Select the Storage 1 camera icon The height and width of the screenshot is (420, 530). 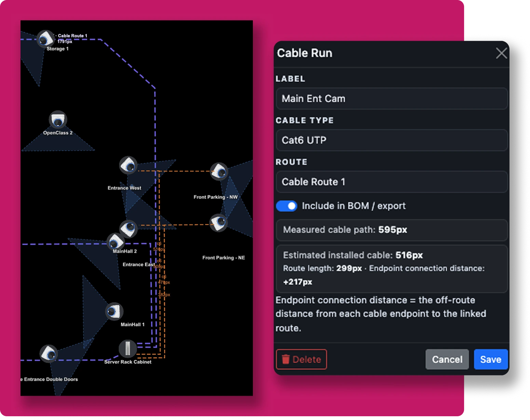pos(45,39)
